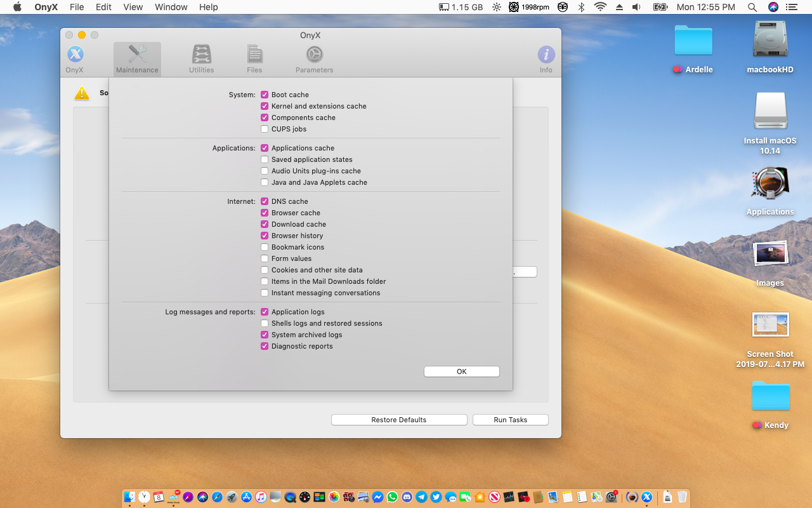Open the Trash in the Dock

tap(682, 497)
